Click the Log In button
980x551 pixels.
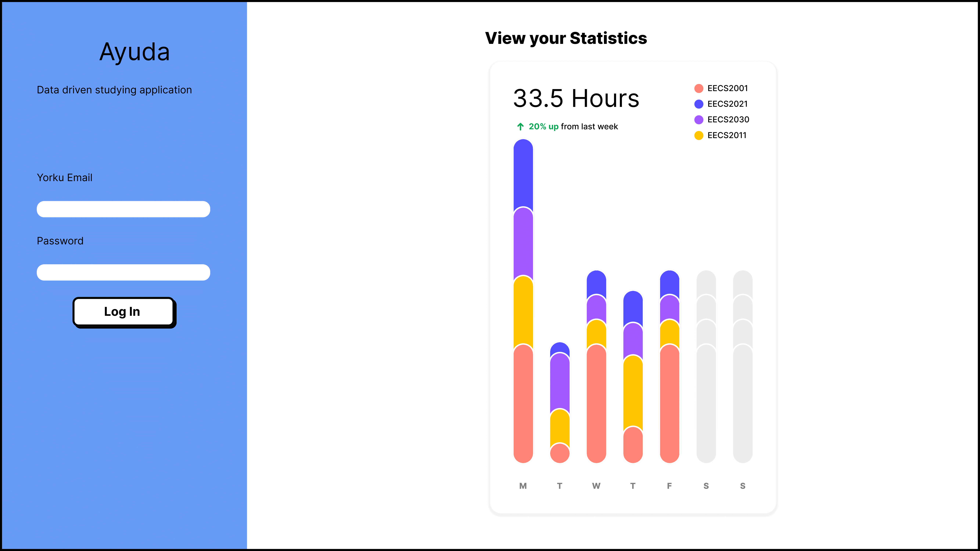pyautogui.click(x=123, y=311)
